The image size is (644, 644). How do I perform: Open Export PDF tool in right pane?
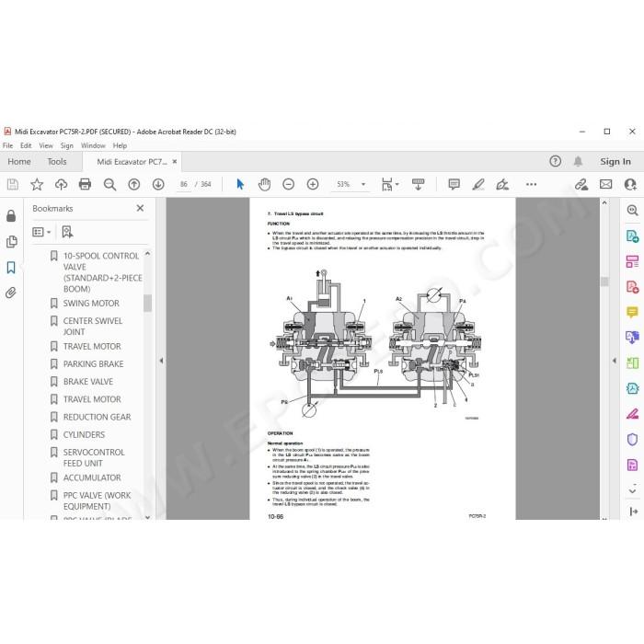pos(633,236)
